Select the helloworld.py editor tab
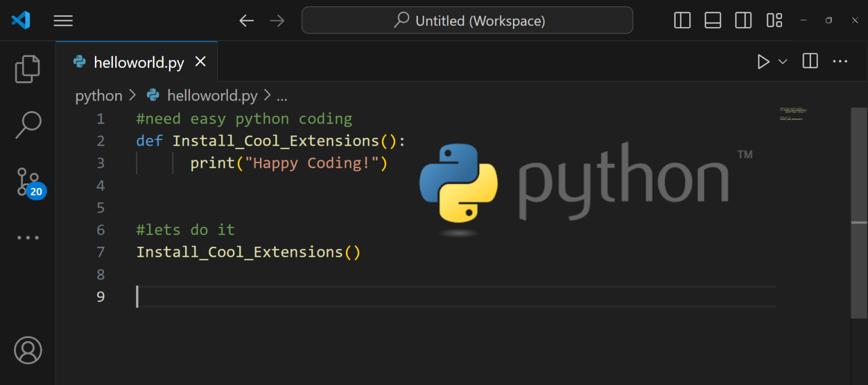868x385 pixels. coord(136,62)
